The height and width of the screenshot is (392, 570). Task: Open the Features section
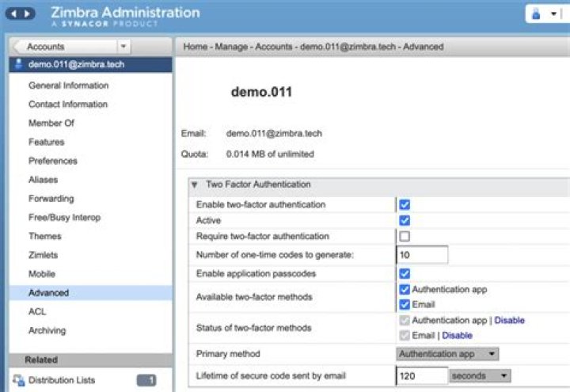[46, 143]
